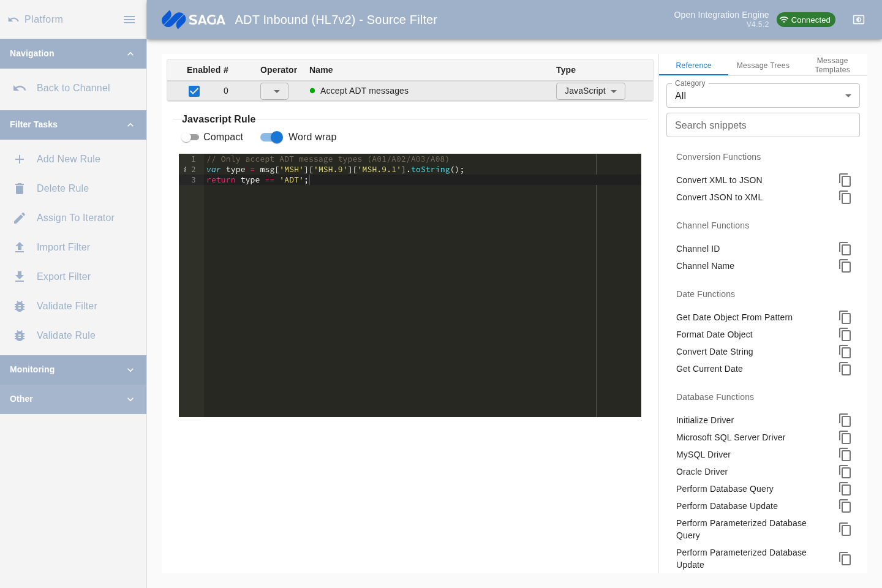
Task: Switch to the Reference tab
Action: coord(693,66)
